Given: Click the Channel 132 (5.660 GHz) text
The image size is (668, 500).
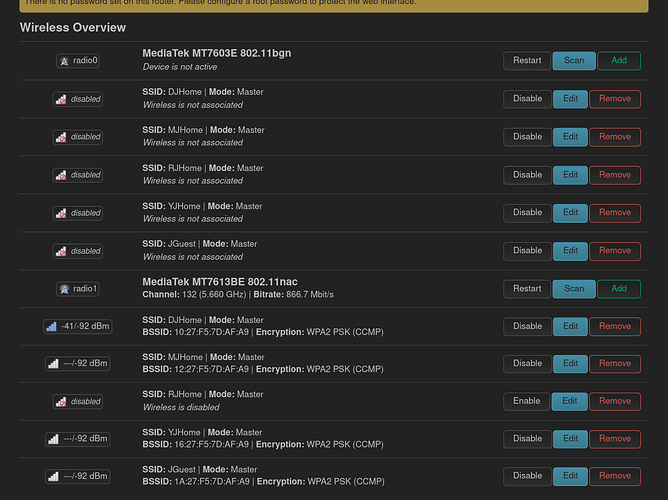Looking at the screenshot, I should (194, 295).
